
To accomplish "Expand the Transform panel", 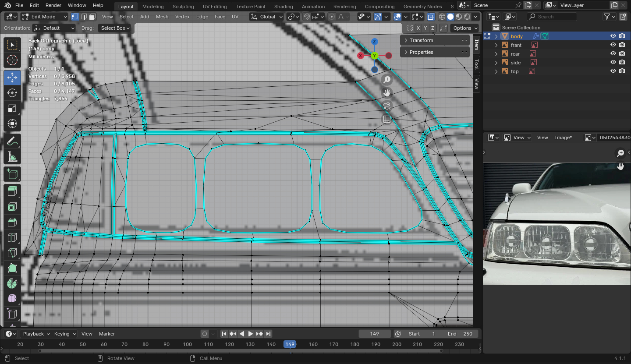I will pyautogui.click(x=435, y=40).
